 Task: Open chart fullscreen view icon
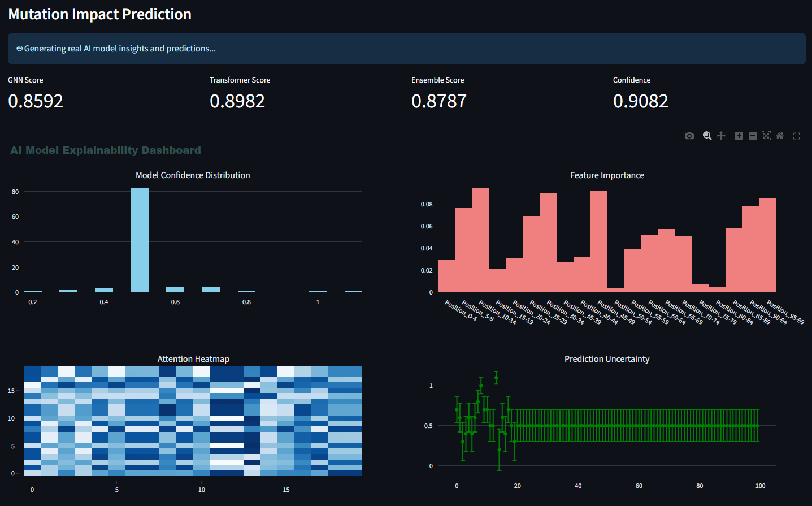click(797, 136)
